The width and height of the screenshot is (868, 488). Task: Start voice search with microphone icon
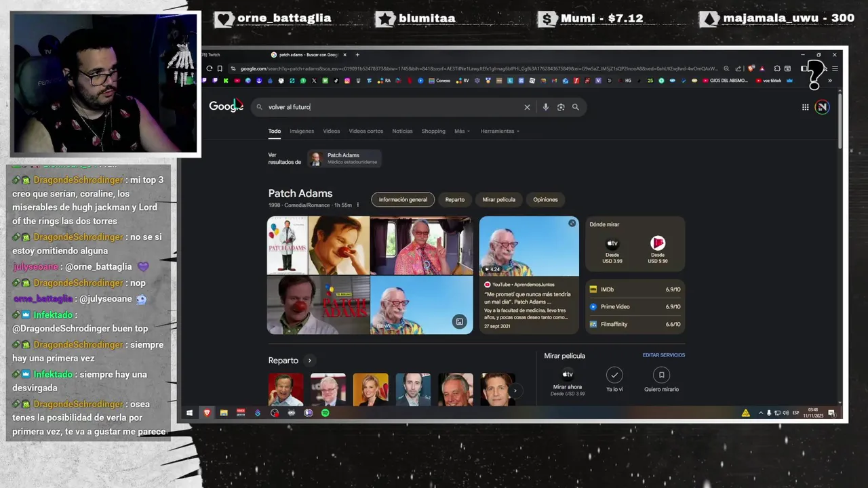[x=545, y=107]
